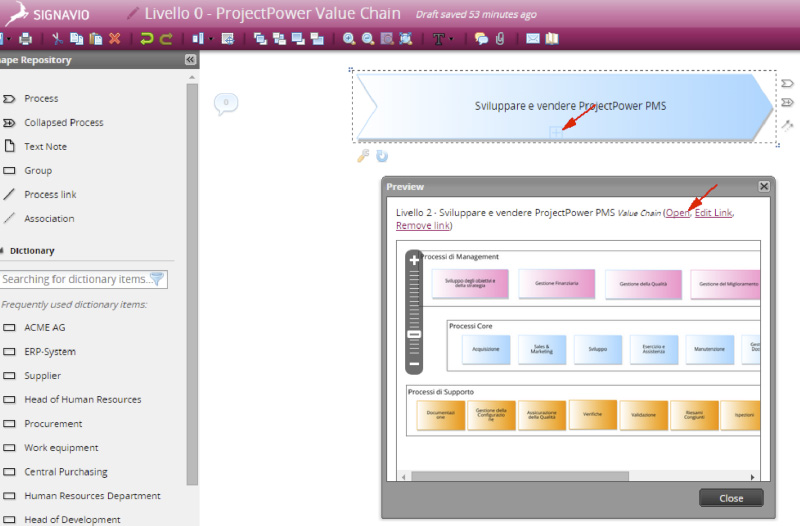
Task: Click the comment bubble on canvas
Action: pos(226,104)
